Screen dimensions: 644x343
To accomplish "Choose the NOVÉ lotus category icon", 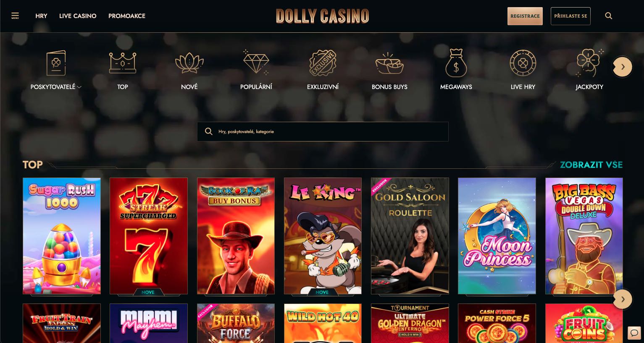I will click(189, 63).
